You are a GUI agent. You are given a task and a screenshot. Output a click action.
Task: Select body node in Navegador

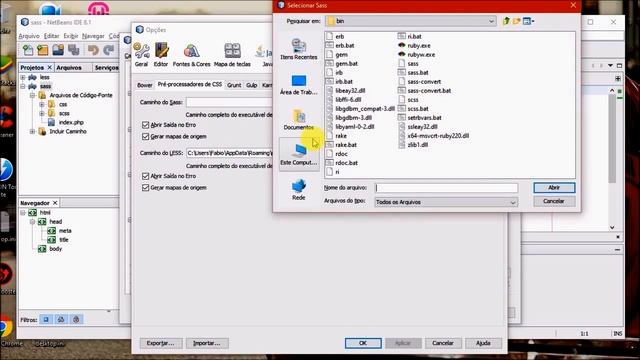point(50,249)
